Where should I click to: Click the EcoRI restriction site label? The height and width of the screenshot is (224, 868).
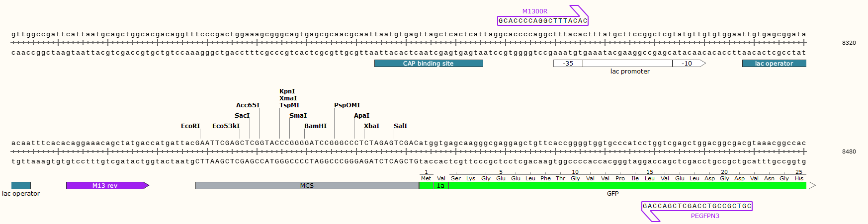190,126
